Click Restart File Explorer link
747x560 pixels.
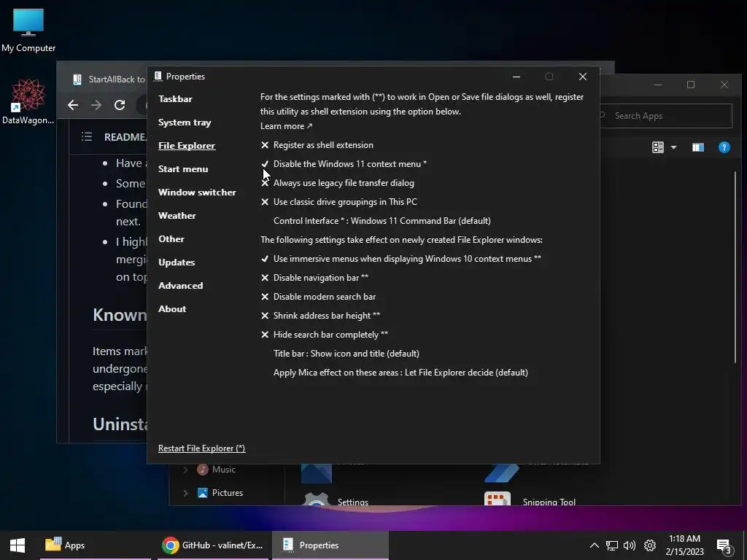tap(202, 448)
